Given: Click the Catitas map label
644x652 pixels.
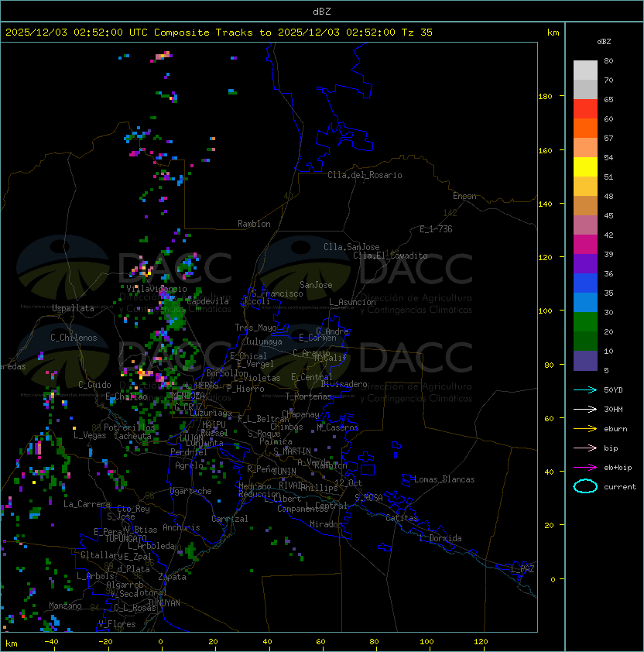Looking at the screenshot, I should point(402,518).
